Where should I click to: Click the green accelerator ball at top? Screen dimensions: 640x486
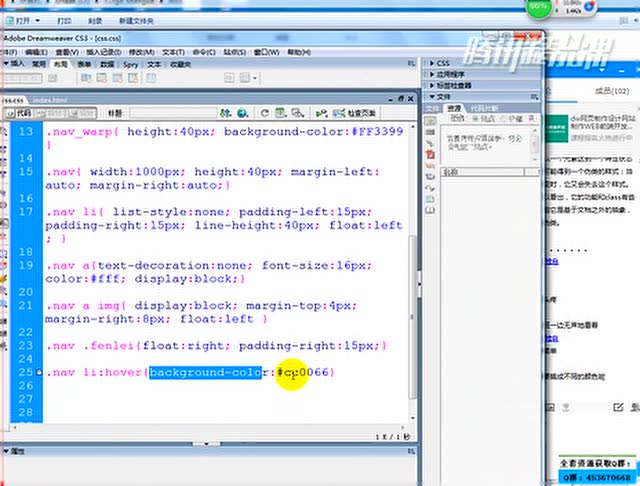point(539,7)
